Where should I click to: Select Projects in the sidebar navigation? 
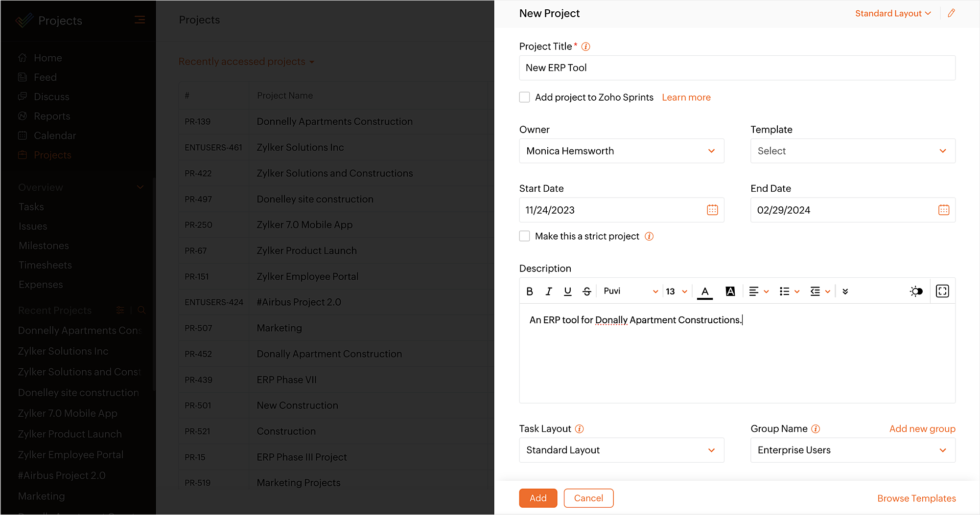pos(52,155)
